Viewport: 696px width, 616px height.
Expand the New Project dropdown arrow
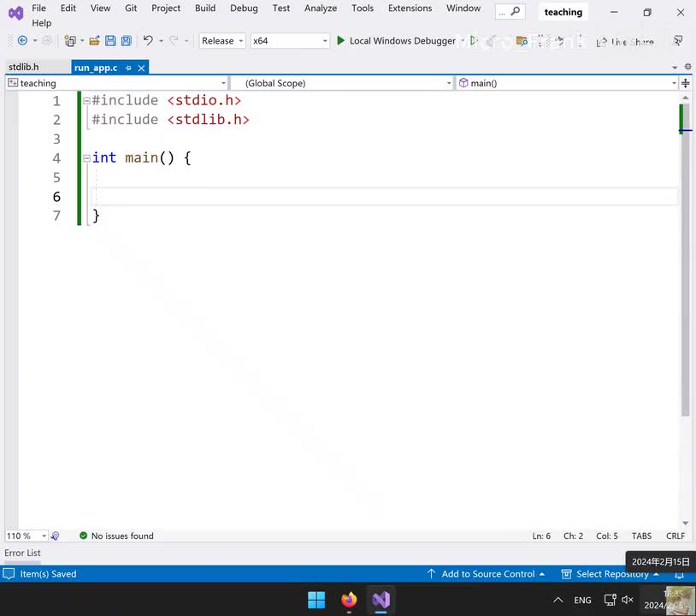click(82, 41)
